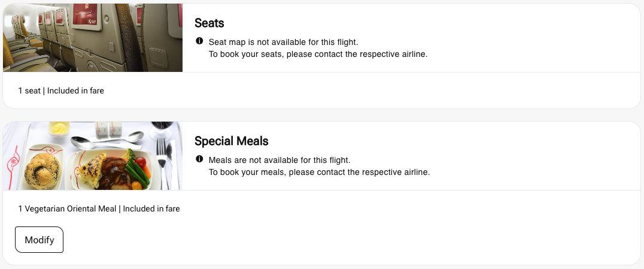Click 'To book your seats' contact text

tap(318, 54)
